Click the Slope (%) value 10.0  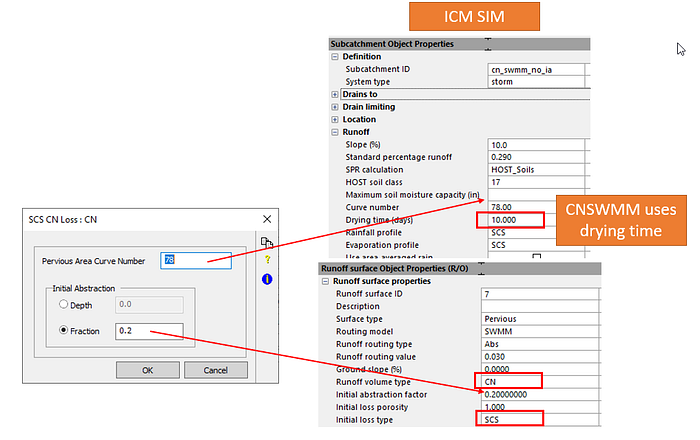(x=536, y=145)
